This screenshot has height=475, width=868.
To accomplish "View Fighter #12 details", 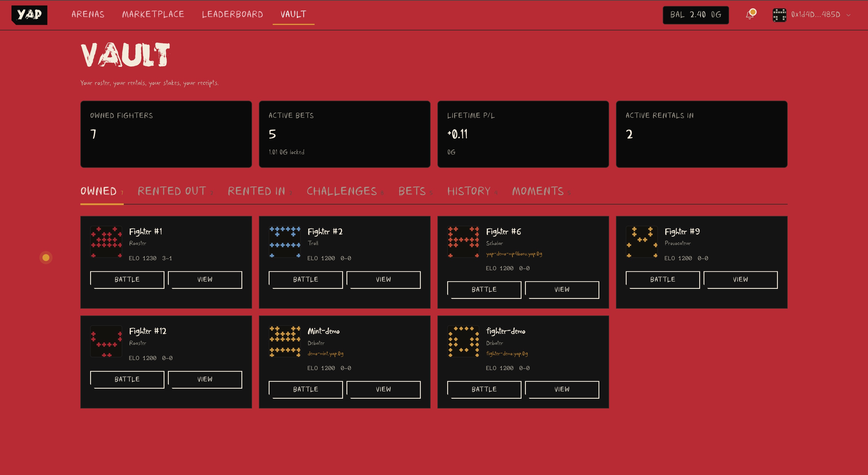I will (x=205, y=380).
